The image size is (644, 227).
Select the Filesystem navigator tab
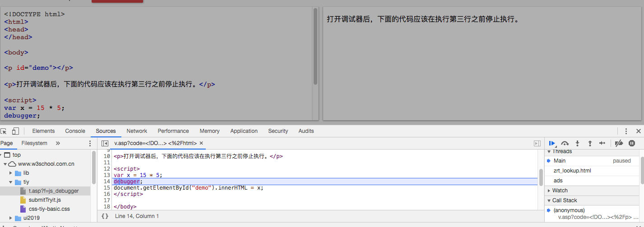34,143
